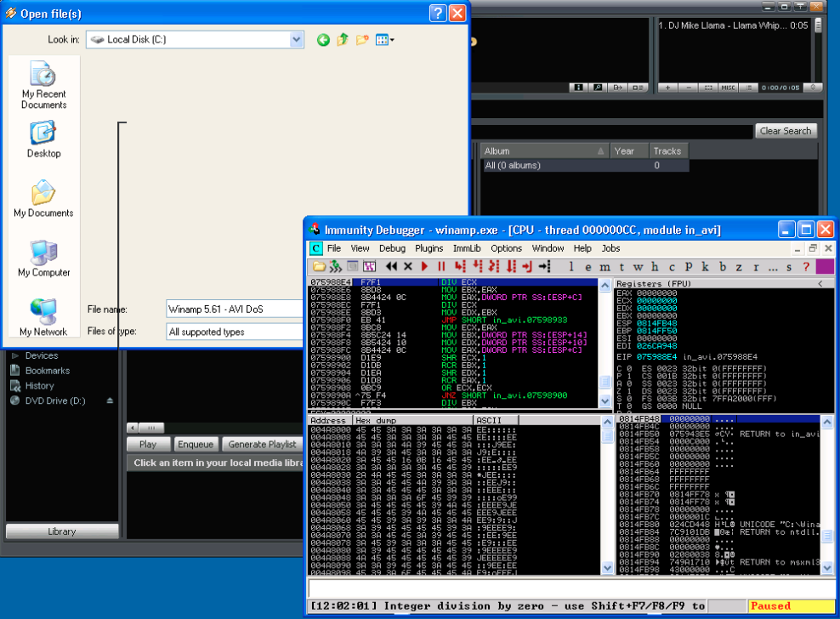This screenshot has height=619, width=840.
Task: Select the All (0 albums) row
Action: point(585,166)
